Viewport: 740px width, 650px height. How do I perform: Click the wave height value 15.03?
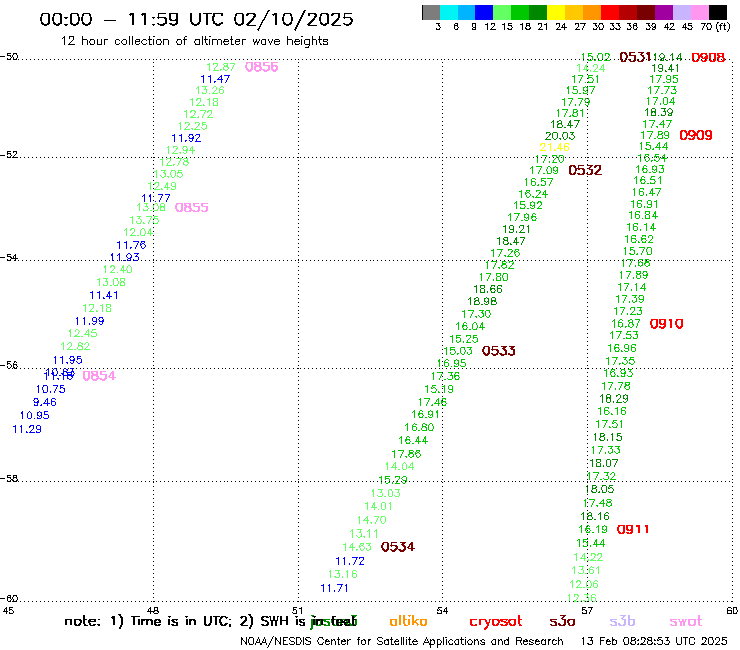point(458,351)
